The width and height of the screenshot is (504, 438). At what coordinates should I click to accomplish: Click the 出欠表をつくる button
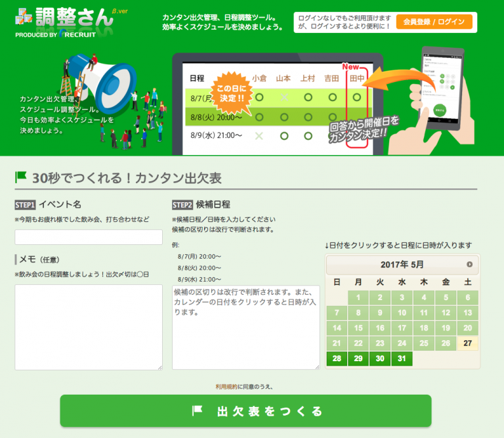(245, 410)
